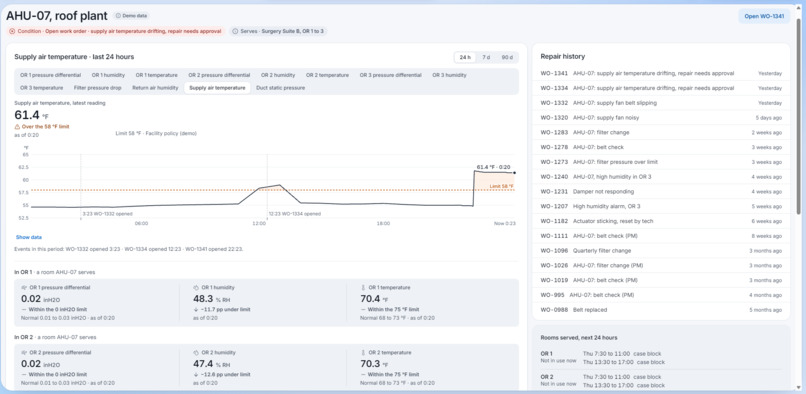
Task: Select the Filter pressure drop tab
Action: click(x=98, y=88)
